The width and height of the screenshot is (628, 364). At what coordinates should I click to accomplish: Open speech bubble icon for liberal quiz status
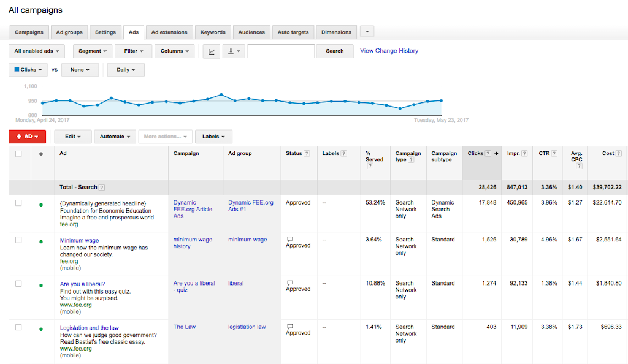[289, 282]
